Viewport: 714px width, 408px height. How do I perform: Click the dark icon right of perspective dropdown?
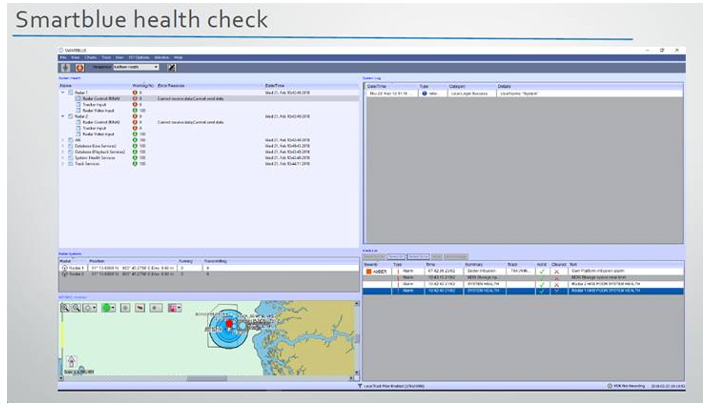point(172,67)
